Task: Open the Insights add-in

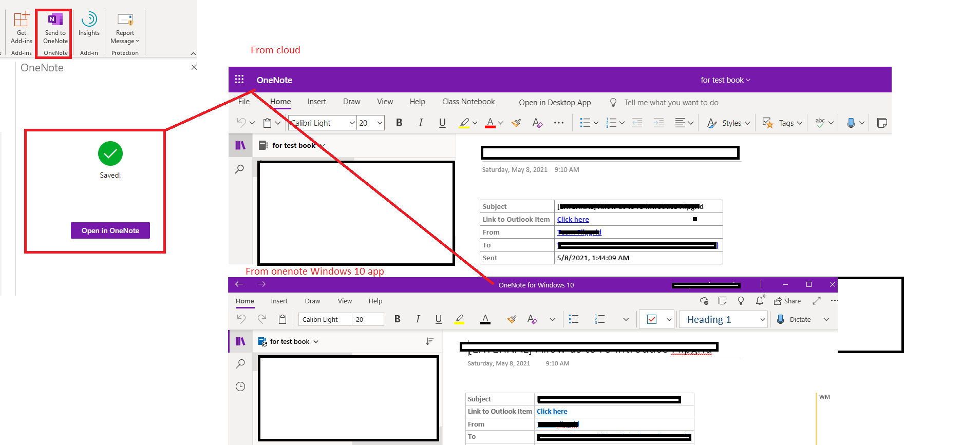Action: (89, 25)
